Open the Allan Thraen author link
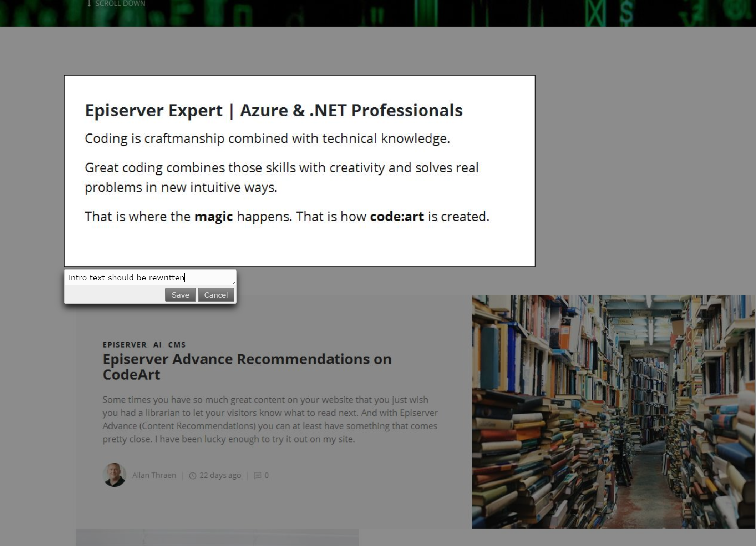This screenshot has width=756, height=546. (154, 475)
